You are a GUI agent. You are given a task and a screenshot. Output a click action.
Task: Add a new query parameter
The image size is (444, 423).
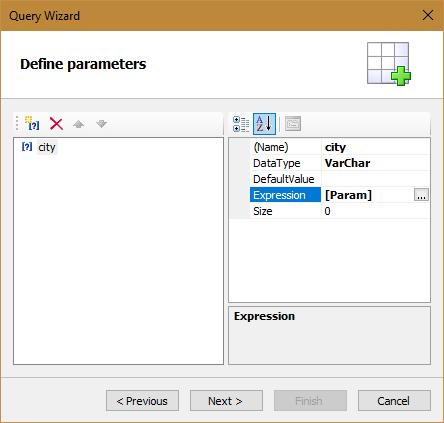tap(32, 124)
